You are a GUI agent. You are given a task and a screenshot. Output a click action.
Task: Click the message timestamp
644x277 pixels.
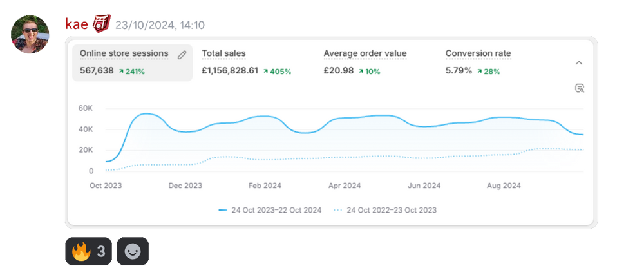pyautogui.click(x=160, y=25)
